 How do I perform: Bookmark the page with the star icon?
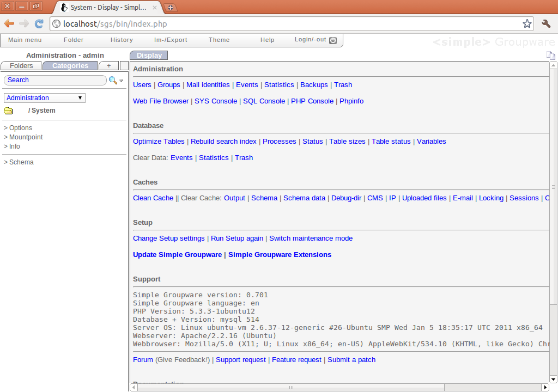pos(527,24)
